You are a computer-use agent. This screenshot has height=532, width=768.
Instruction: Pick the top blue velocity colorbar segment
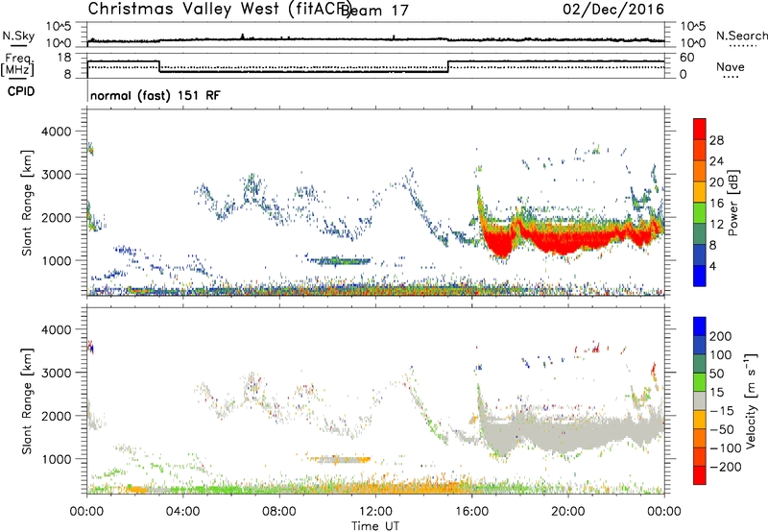[x=700, y=326]
